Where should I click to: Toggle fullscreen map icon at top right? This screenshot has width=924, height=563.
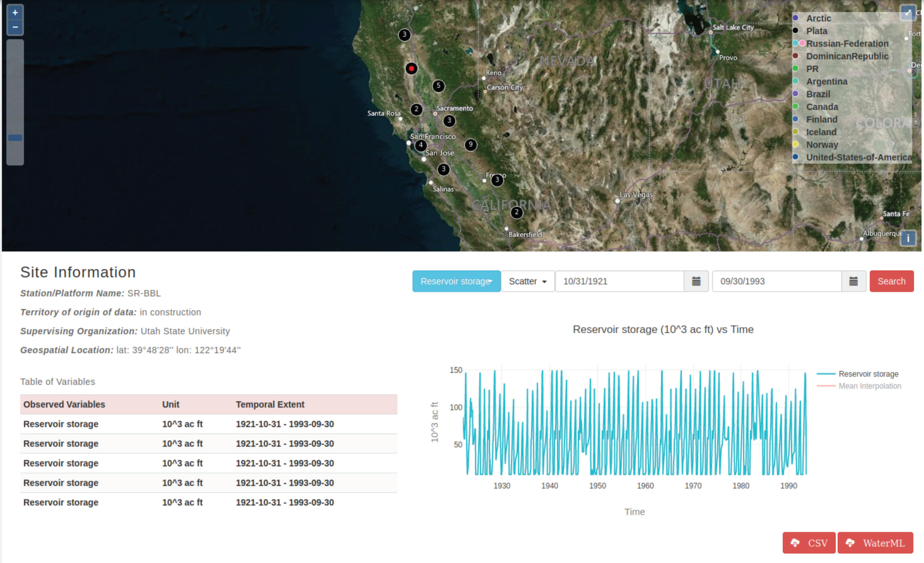coord(908,12)
